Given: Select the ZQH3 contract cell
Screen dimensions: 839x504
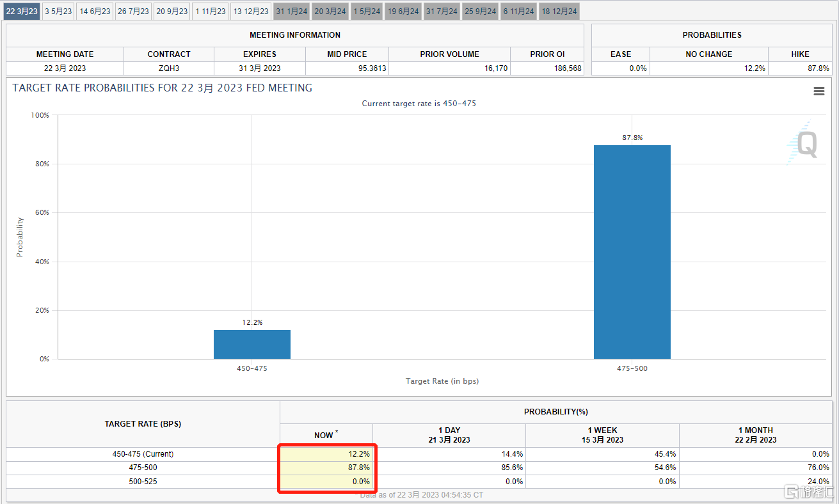Looking at the screenshot, I should (x=169, y=68).
